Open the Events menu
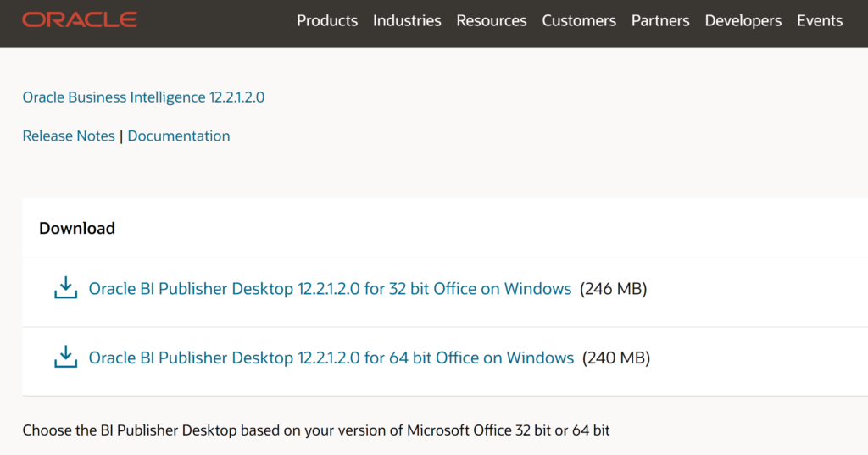Viewport: 868px width, 455px height. point(820,21)
